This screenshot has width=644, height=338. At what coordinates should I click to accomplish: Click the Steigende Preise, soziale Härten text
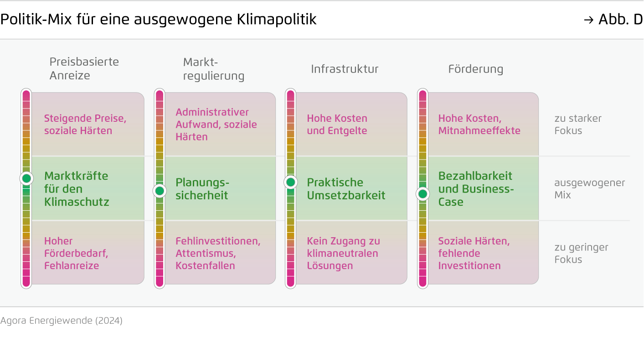85,125
